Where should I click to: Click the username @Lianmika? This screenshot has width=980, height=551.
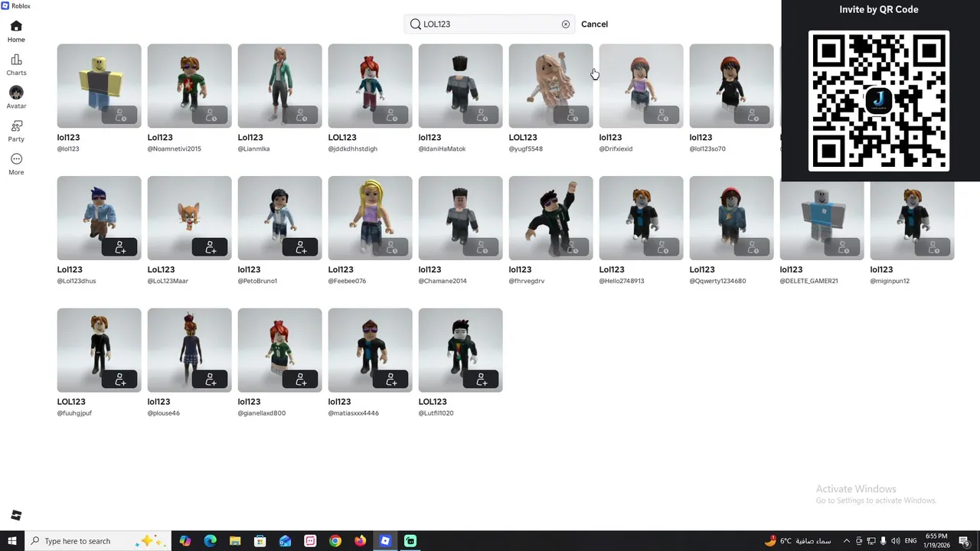[x=253, y=148]
